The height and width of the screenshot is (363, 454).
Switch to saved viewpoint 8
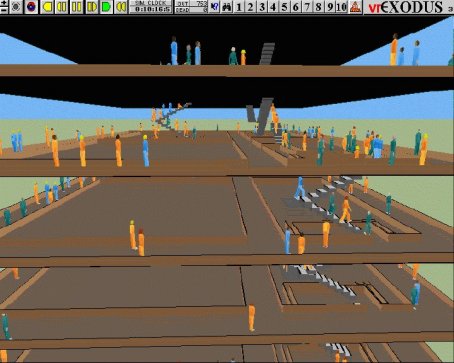coord(319,7)
